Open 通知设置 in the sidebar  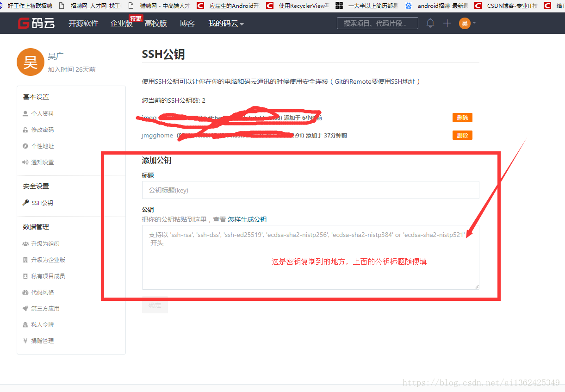(43, 162)
